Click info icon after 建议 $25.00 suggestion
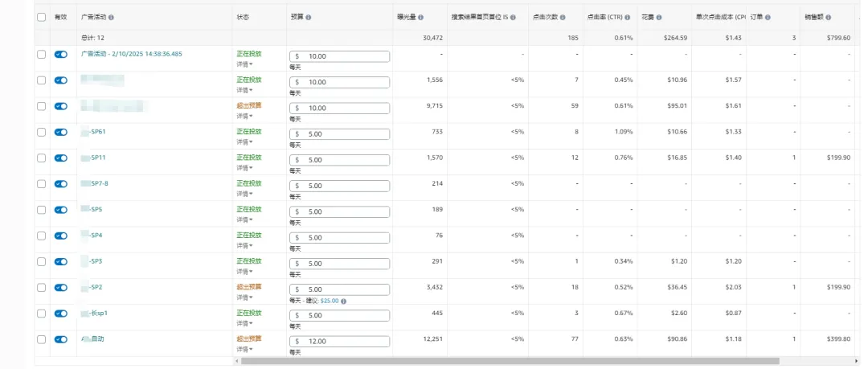The image size is (868, 369). tap(344, 301)
